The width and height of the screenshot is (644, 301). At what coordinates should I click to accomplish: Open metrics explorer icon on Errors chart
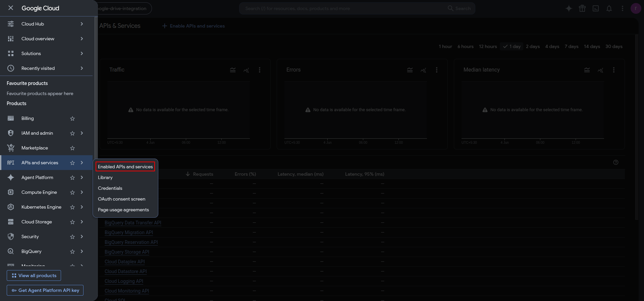(423, 70)
